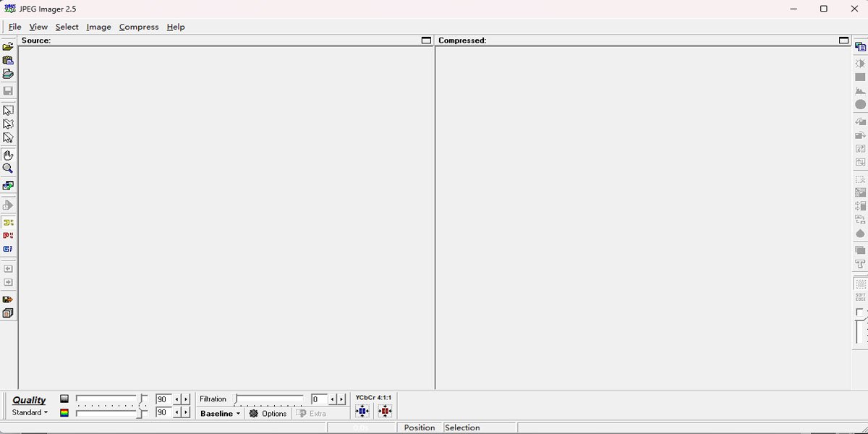Click the grayscale quality channel icon

click(64, 398)
